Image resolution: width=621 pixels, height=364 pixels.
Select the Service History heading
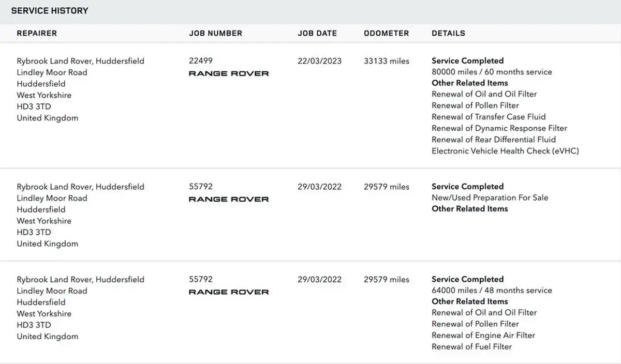pos(50,10)
